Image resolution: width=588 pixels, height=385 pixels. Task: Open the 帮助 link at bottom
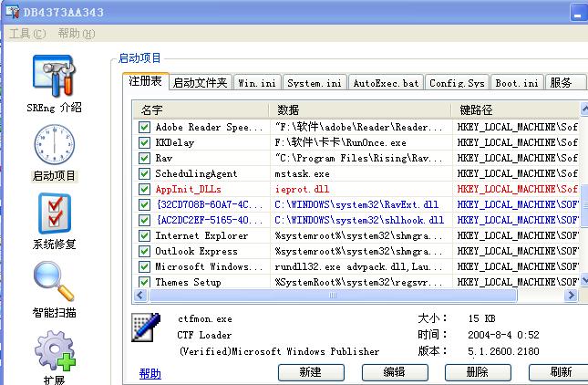(150, 373)
